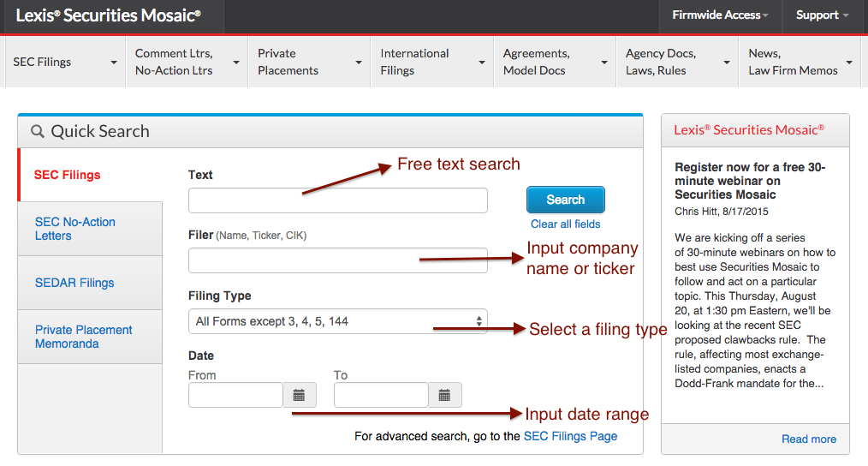
Task: Open the SEC Filings navigation menu
Action: click(x=63, y=62)
